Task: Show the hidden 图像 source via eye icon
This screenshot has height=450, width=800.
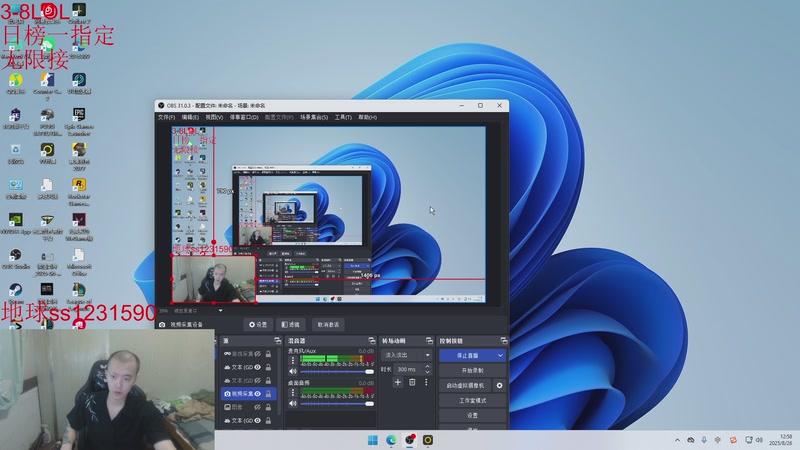Action: (258, 407)
